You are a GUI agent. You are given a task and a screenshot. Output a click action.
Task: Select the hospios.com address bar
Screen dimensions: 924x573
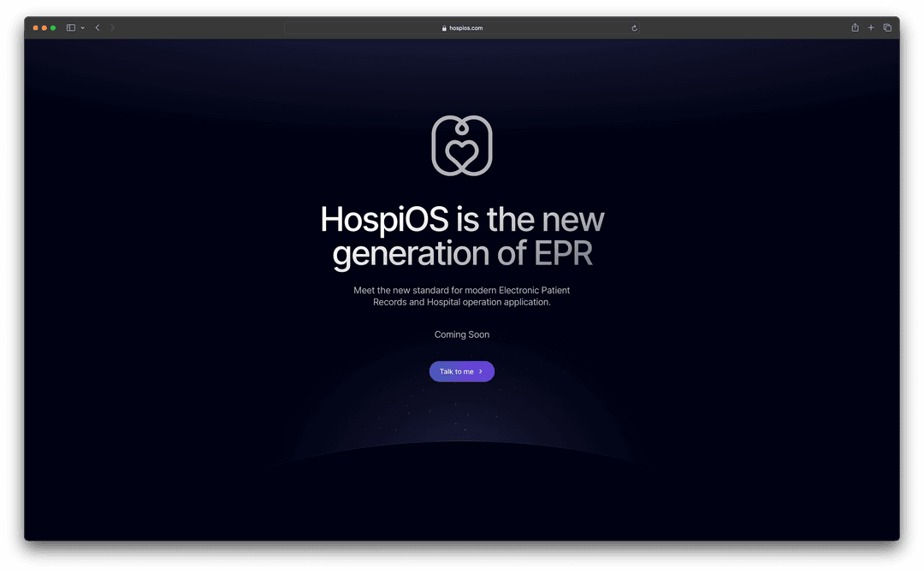point(466,28)
